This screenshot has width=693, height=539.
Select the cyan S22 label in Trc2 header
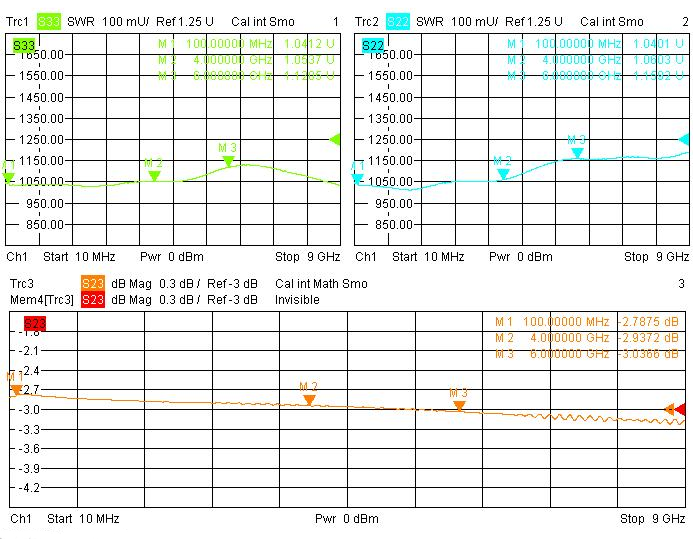(x=397, y=21)
